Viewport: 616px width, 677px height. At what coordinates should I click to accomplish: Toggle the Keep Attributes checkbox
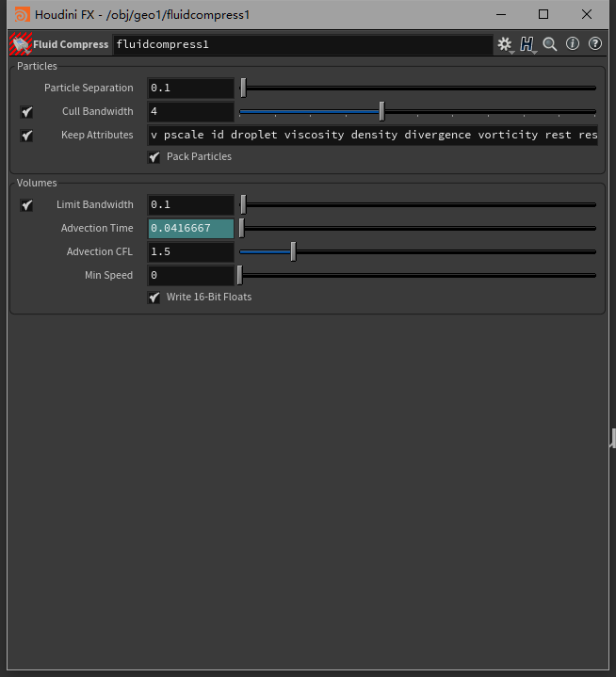pos(26,136)
